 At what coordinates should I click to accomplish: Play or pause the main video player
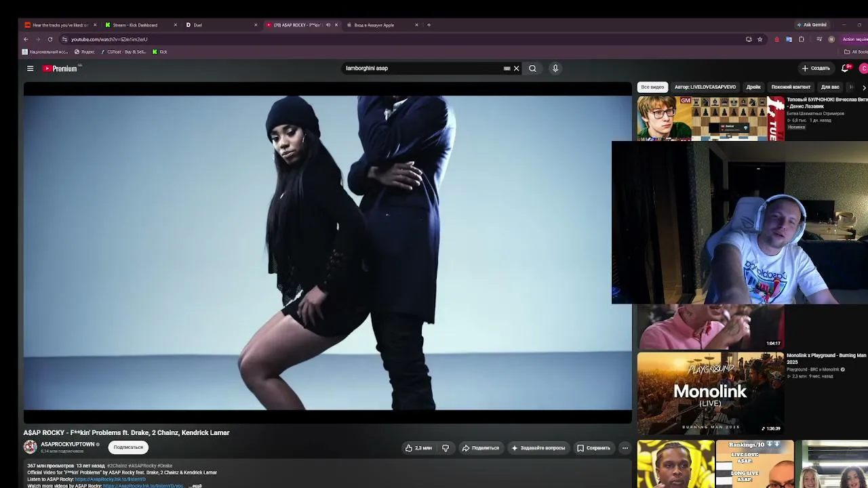click(x=328, y=253)
